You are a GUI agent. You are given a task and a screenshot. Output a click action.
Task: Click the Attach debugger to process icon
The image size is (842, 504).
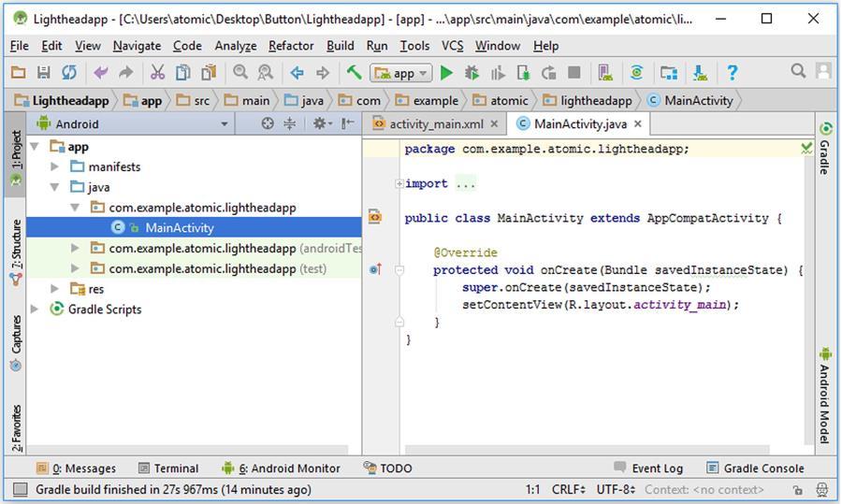[523, 72]
